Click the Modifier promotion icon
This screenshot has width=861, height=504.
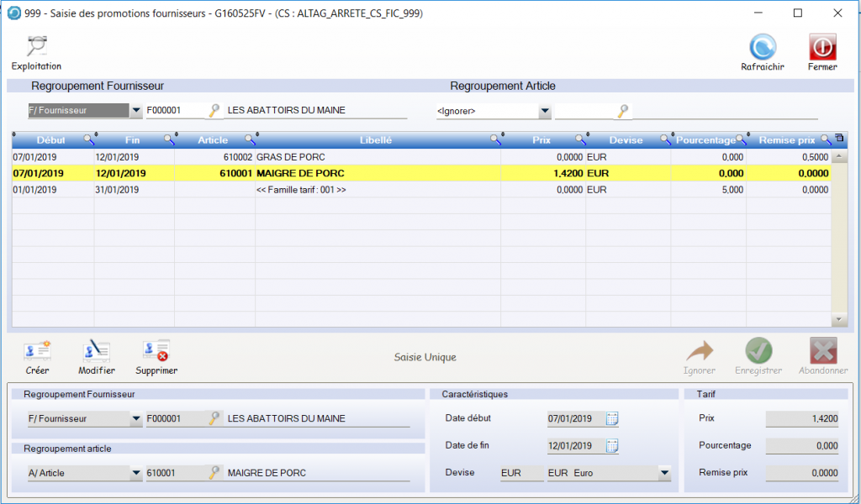[x=96, y=352]
